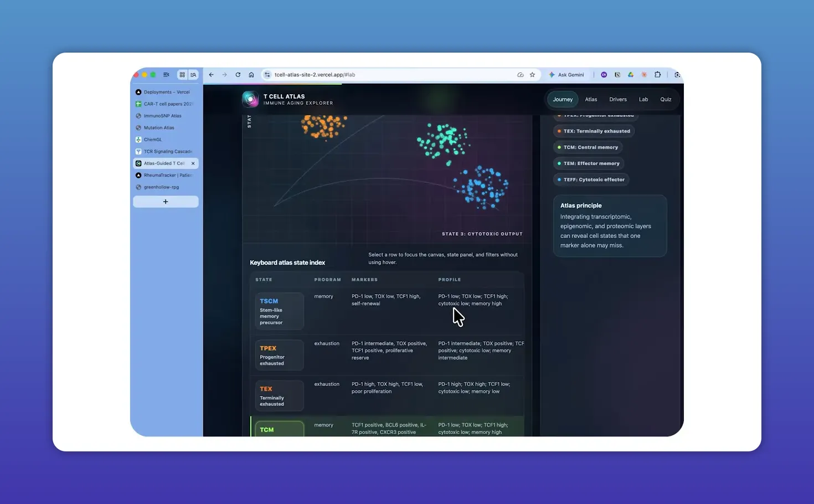
Task: Switch to the TCR Signaling Cascade tab
Action: 166,152
